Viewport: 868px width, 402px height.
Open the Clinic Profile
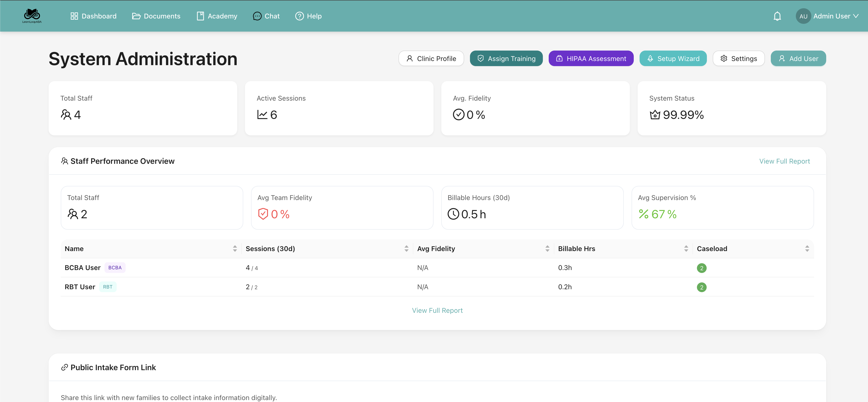[431, 58]
